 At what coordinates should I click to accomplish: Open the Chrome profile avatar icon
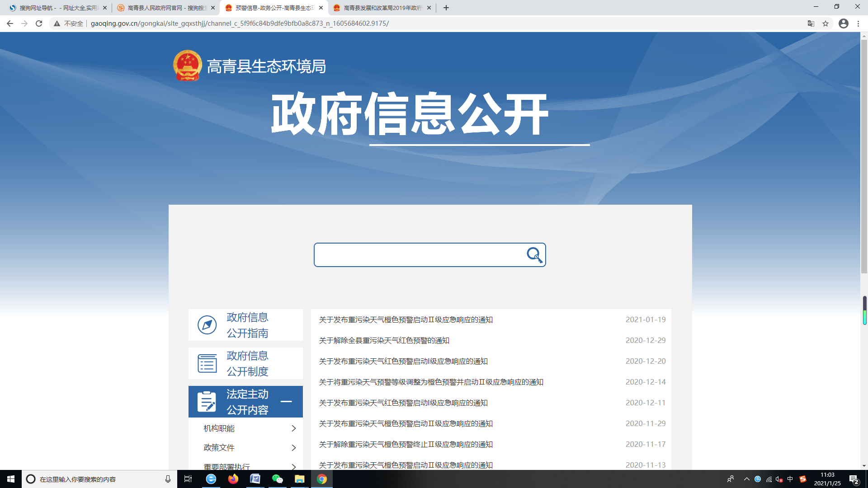844,23
